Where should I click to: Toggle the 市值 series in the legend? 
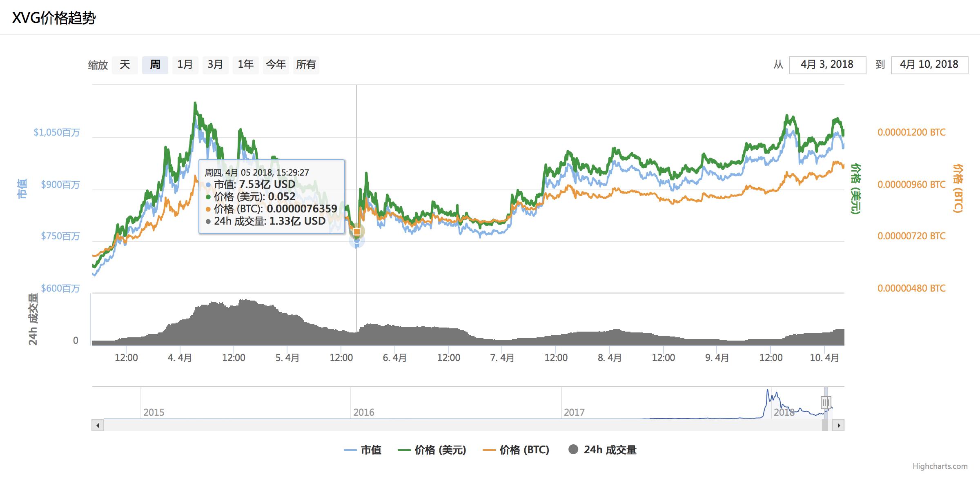(363, 450)
